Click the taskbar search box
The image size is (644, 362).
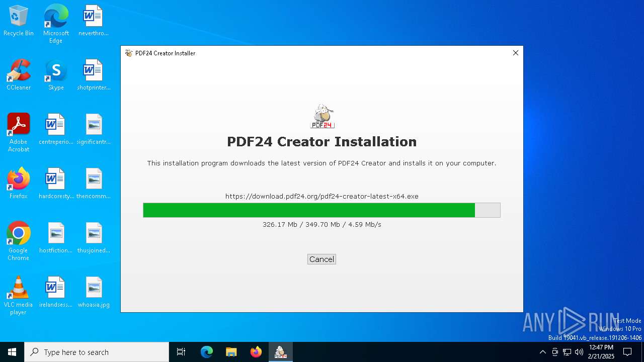97,352
